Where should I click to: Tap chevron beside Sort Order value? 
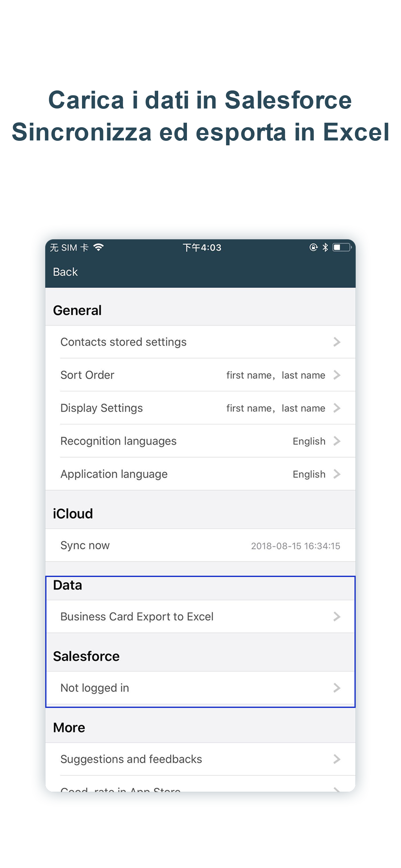click(x=337, y=375)
